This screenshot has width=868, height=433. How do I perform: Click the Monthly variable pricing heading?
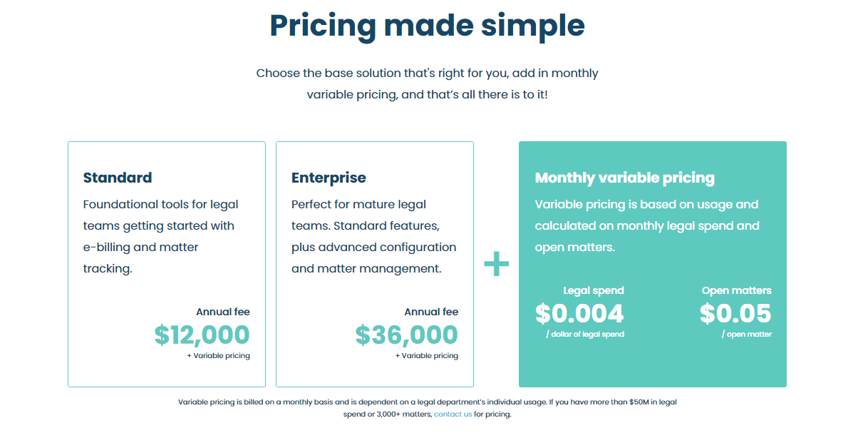[624, 178]
